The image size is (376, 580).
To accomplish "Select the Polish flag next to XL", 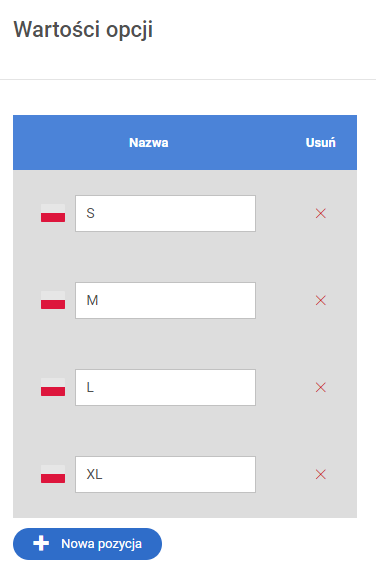I will 53,474.
